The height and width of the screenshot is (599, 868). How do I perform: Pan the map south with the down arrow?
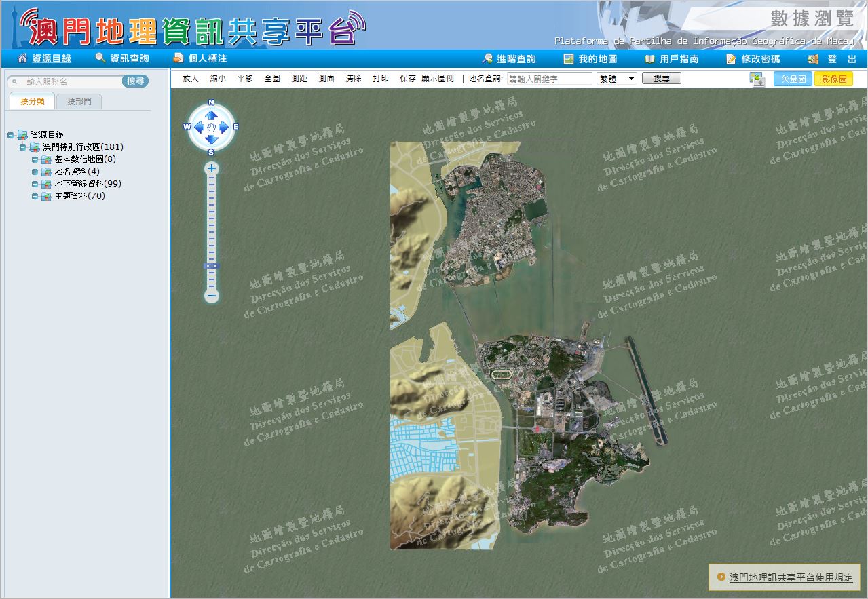(211, 139)
